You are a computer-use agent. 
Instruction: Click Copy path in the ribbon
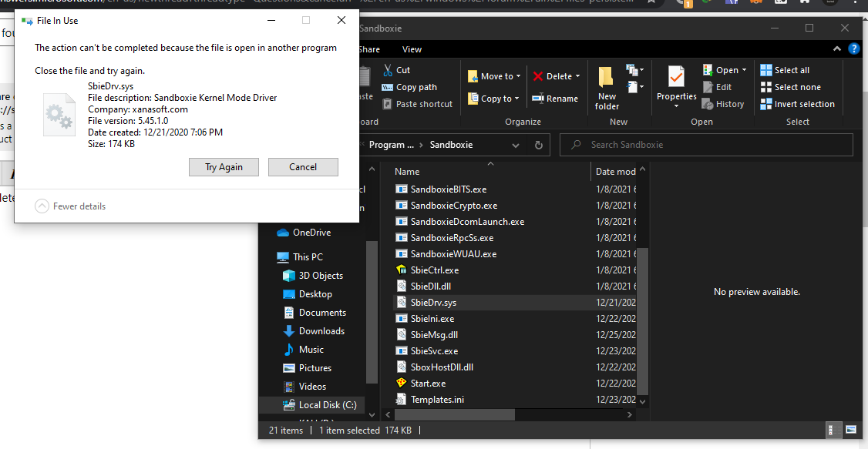click(409, 87)
